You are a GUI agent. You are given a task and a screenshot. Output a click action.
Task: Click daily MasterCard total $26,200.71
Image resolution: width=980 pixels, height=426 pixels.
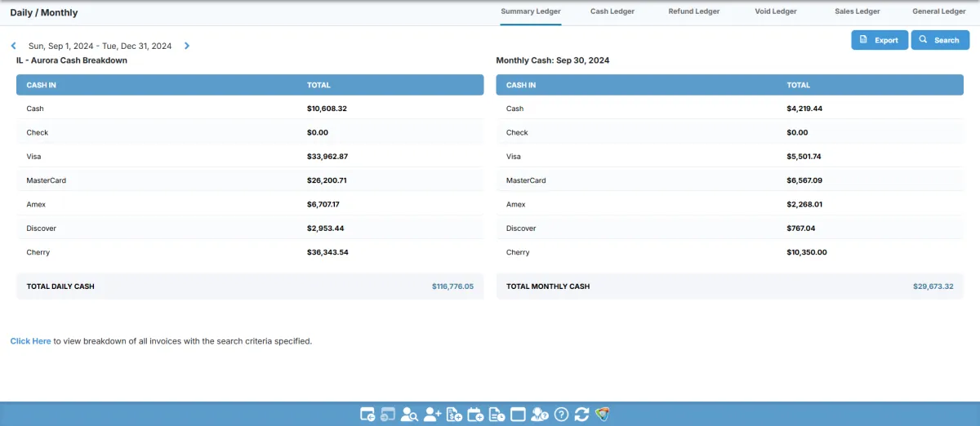pos(327,180)
